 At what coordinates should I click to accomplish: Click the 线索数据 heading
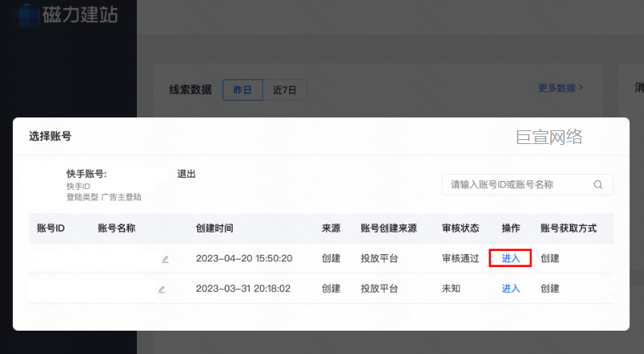tap(191, 90)
